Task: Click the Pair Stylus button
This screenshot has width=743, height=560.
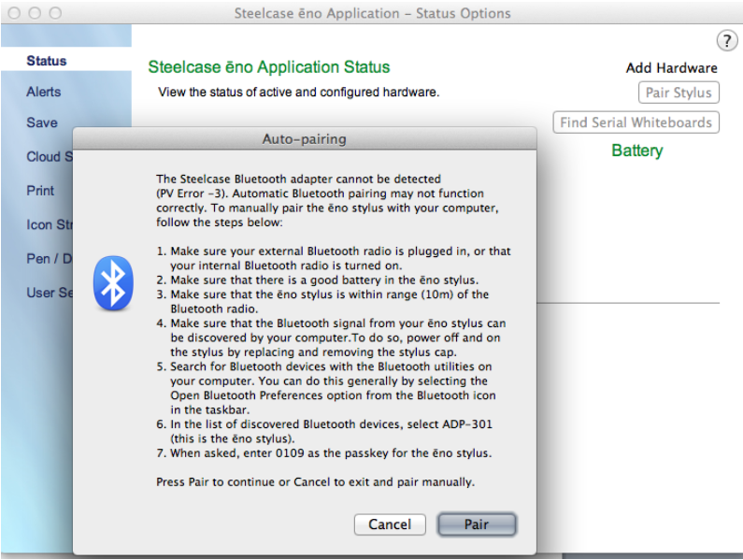Action: coord(679,93)
